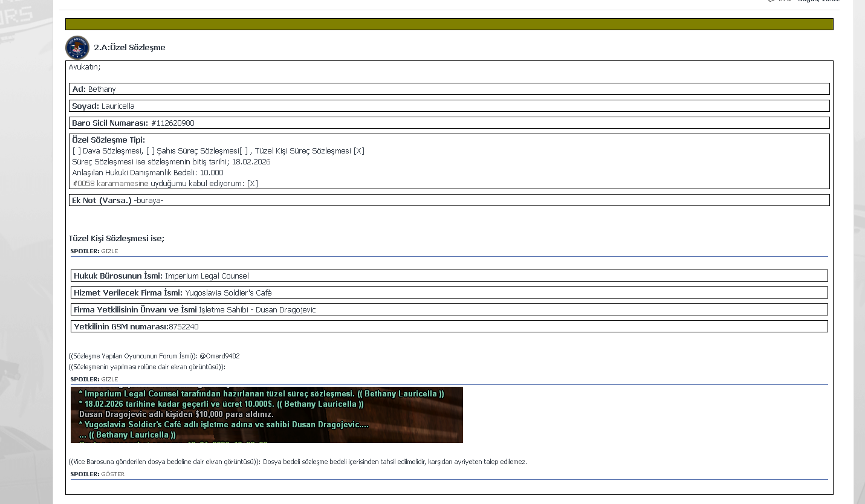Viewport: 865px width, 504px height.
Task: Click the law firm name Imperium Legal Counsel
Action: (x=207, y=276)
